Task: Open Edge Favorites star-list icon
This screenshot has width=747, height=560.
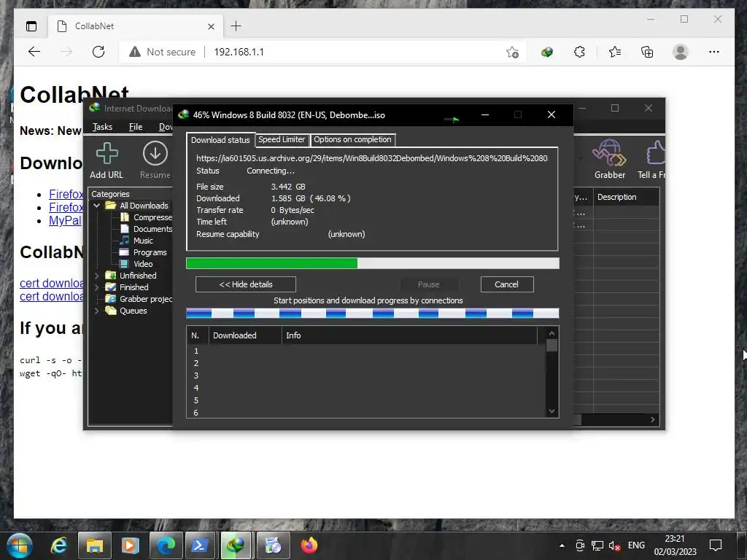Action: tap(614, 52)
